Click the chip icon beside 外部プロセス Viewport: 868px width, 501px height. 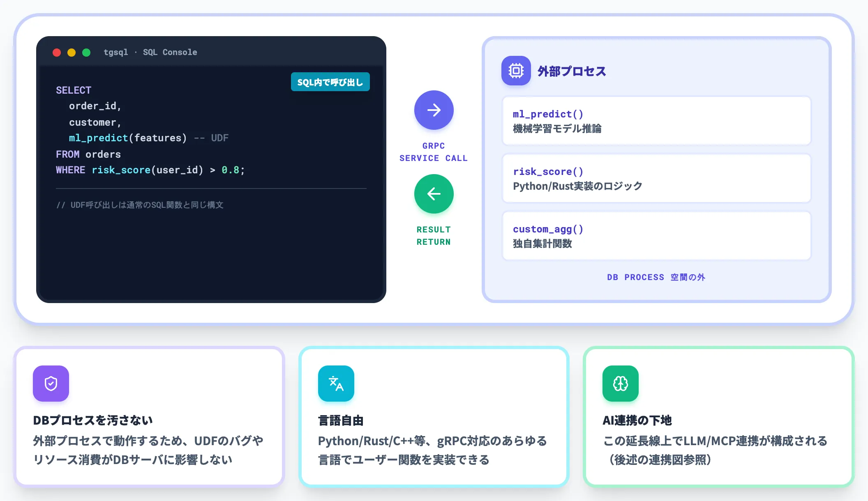tap(516, 71)
